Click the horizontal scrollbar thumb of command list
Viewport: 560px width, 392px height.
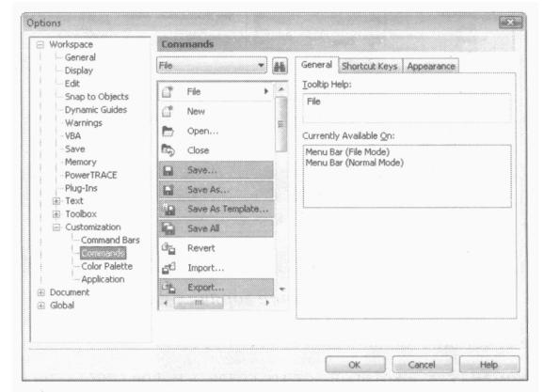199,303
